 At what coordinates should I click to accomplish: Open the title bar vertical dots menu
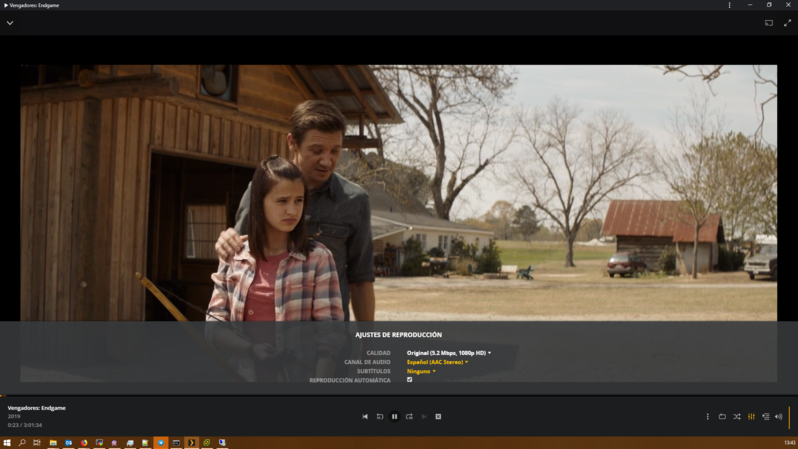(x=729, y=5)
